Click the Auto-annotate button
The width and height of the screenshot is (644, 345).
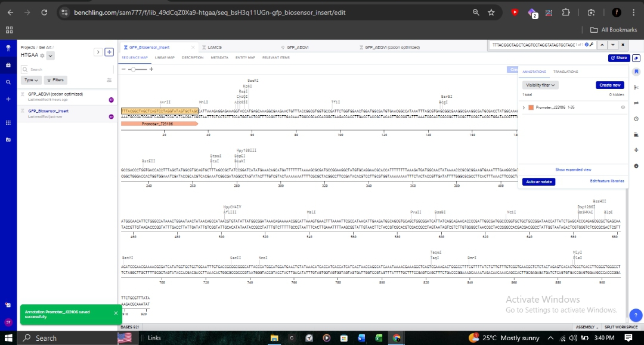(x=538, y=181)
